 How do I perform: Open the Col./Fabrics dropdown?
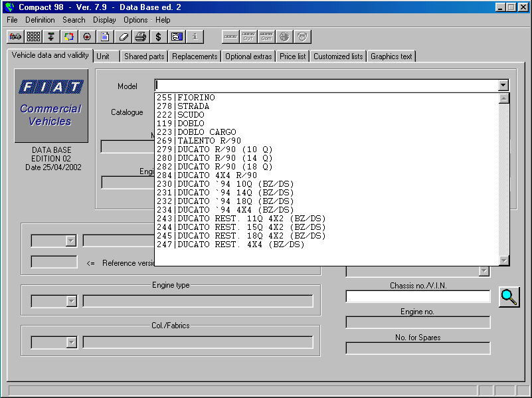pyautogui.click(x=71, y=342)
